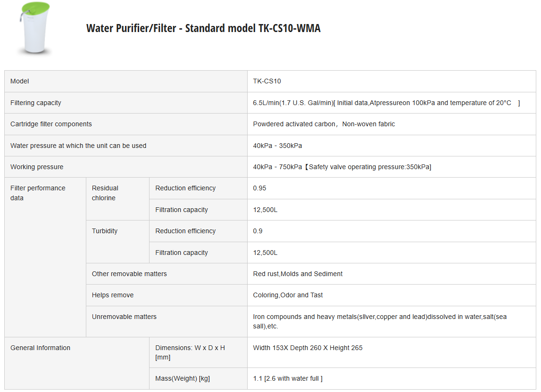Click Red rust, Molds and Sediment text
This screenshot has height=392, width=541.
tap(298, 274)
